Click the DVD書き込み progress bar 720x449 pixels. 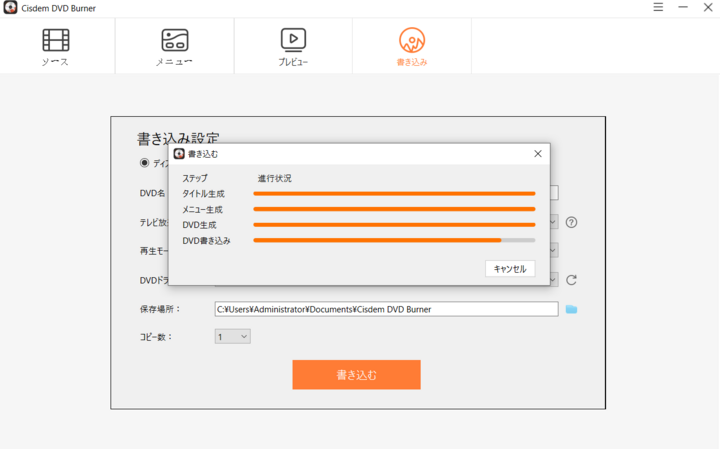(394, 240)
